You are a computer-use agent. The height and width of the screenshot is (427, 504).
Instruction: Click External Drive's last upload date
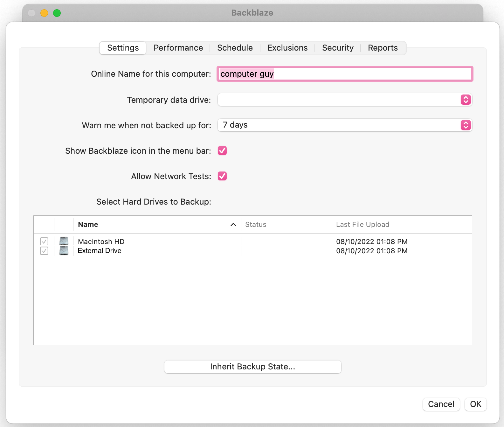click(372, 251)
